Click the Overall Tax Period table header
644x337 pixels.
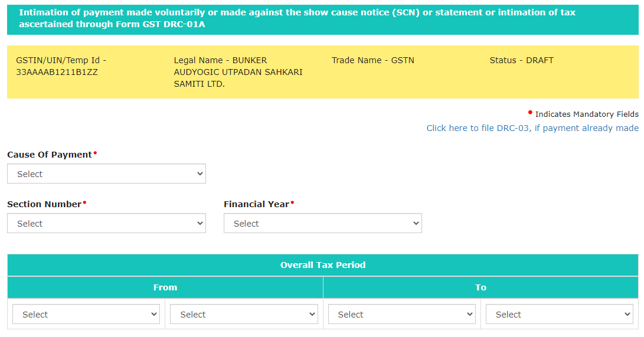pyautogui.click(x=323, y=265)
